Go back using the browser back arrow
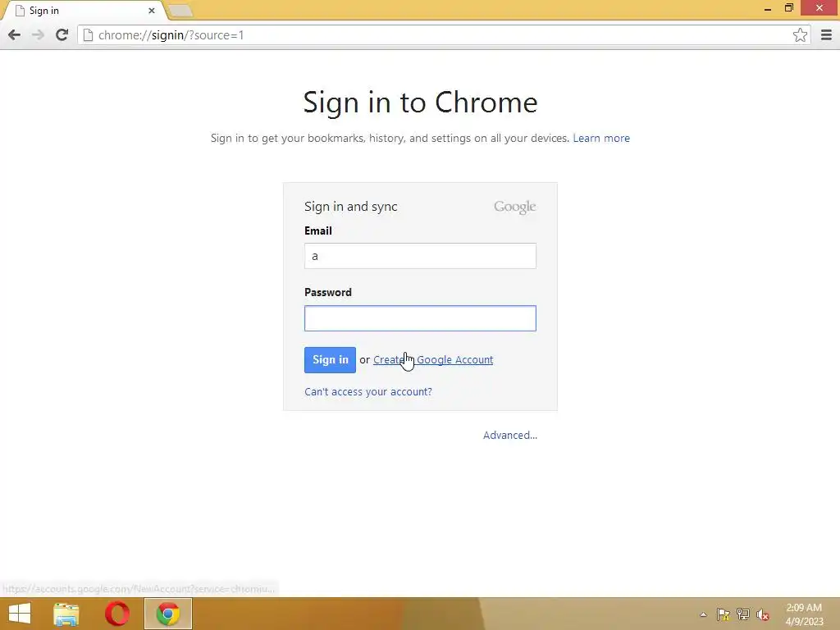840x630 pixels. (x=15, y=34)
